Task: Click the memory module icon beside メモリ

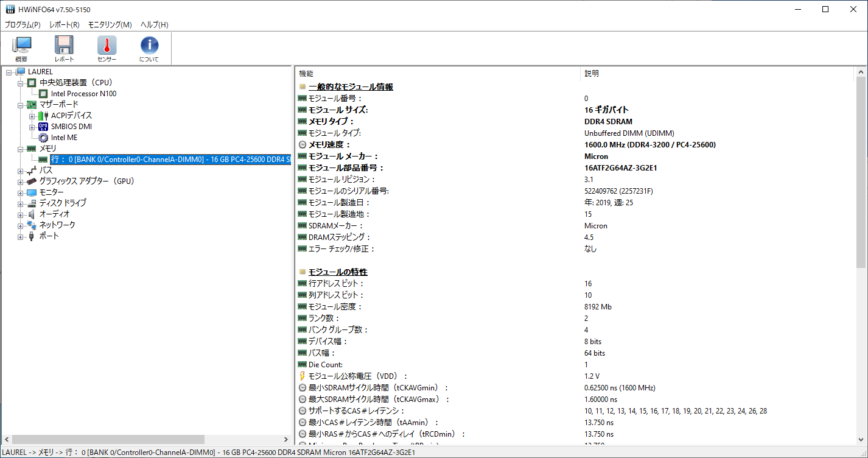Action: (x=32, y=149)
